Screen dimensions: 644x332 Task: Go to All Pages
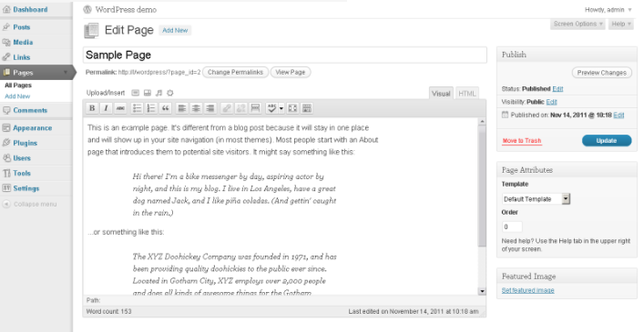tap(18, 86)
